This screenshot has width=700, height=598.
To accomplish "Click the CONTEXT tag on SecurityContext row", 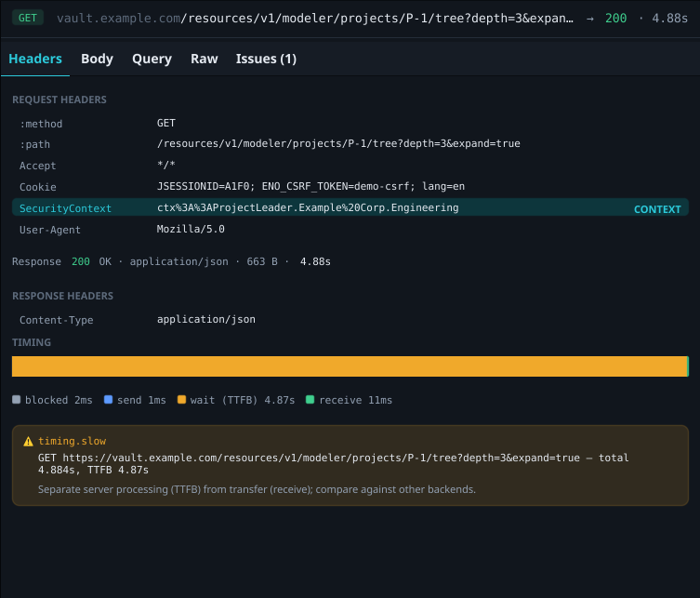I will coord(657,209).
